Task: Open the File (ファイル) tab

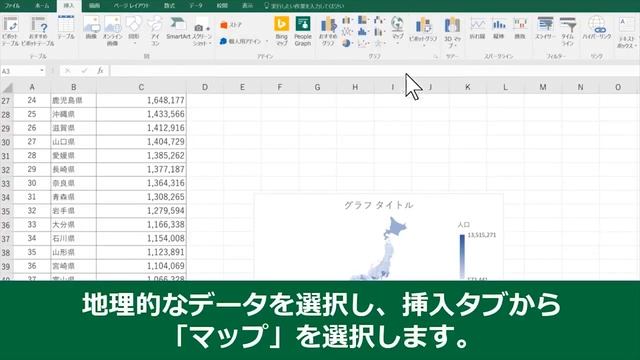Action: (12, 6)
